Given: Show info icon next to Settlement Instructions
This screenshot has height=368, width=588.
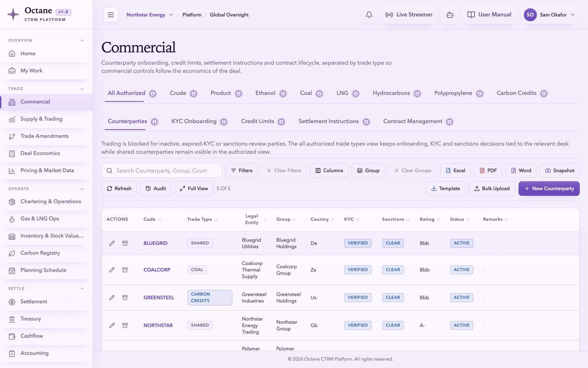Looking at the screenshot, I should point(366,122).
